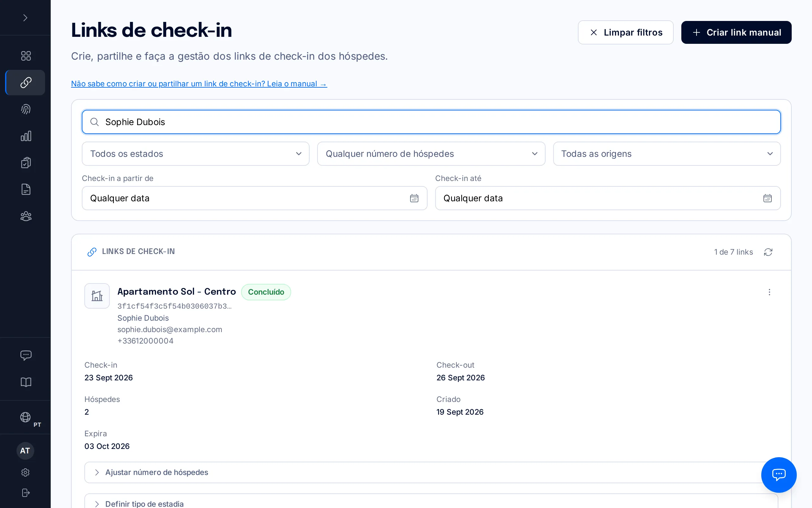
Task: Open the Todos os estados dropdown
Action: pyautogui.click(x=196, y=154)
